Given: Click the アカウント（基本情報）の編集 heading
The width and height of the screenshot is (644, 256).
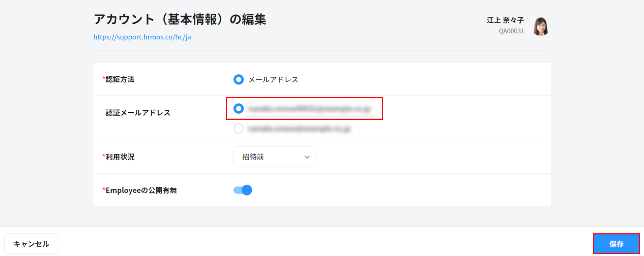Looking at the screenshot, I should pos(180,19).
